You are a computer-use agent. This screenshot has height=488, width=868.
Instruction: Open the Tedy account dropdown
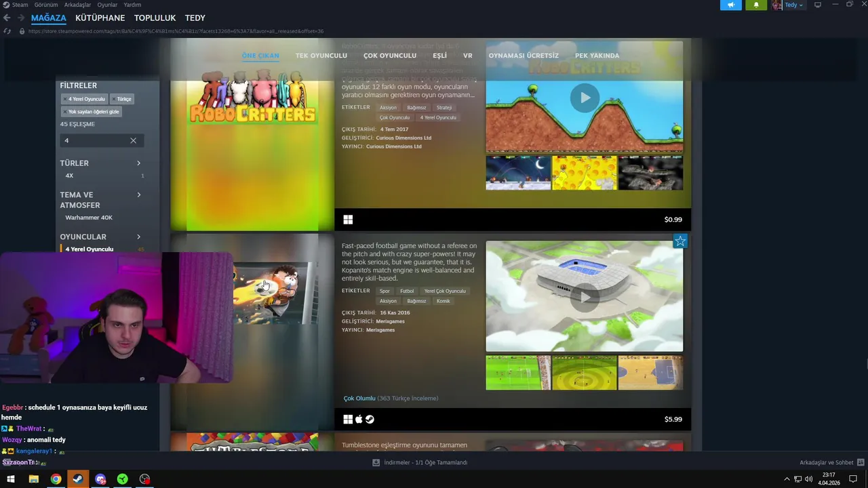point(794,5)
